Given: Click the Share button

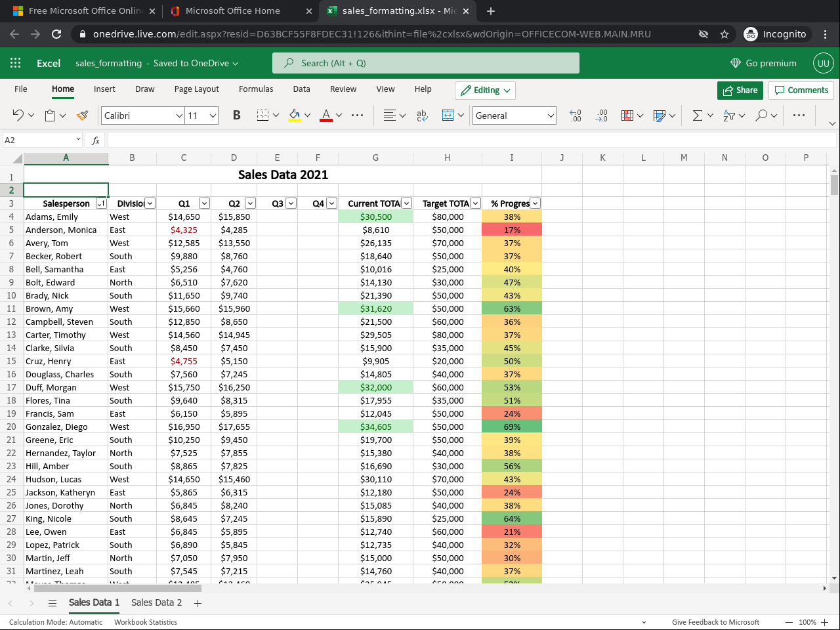Looking at the screenshot, I should pos(740,91).
